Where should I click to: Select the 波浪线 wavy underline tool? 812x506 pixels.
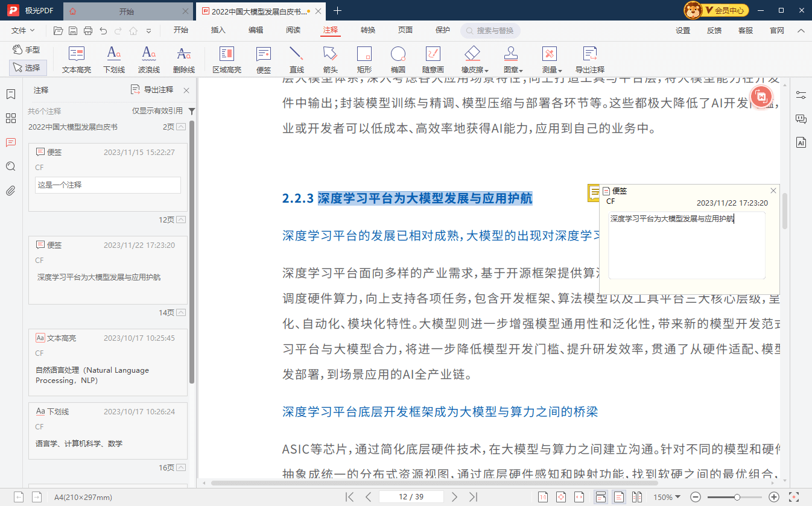click(148, 60)
